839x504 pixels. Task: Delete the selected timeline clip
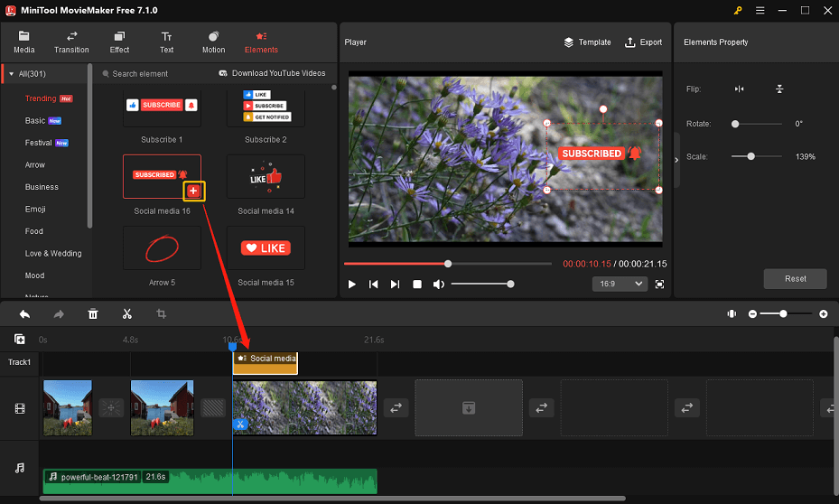pyautogui.click(x=92, y=314)
